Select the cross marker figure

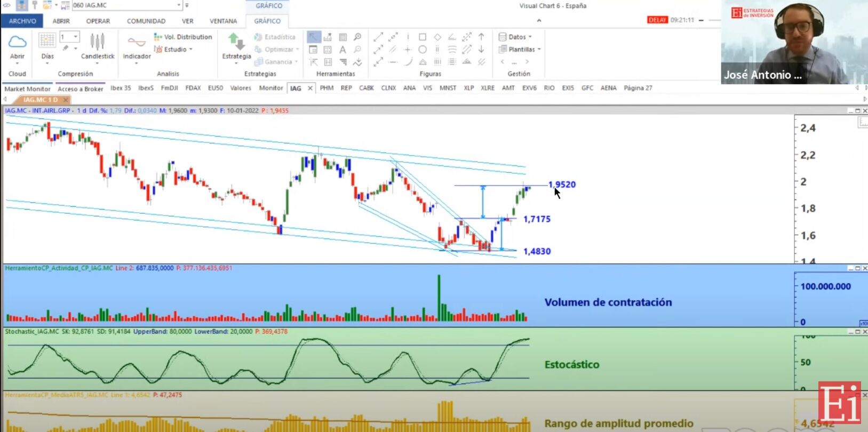click(x=408, y=50)
